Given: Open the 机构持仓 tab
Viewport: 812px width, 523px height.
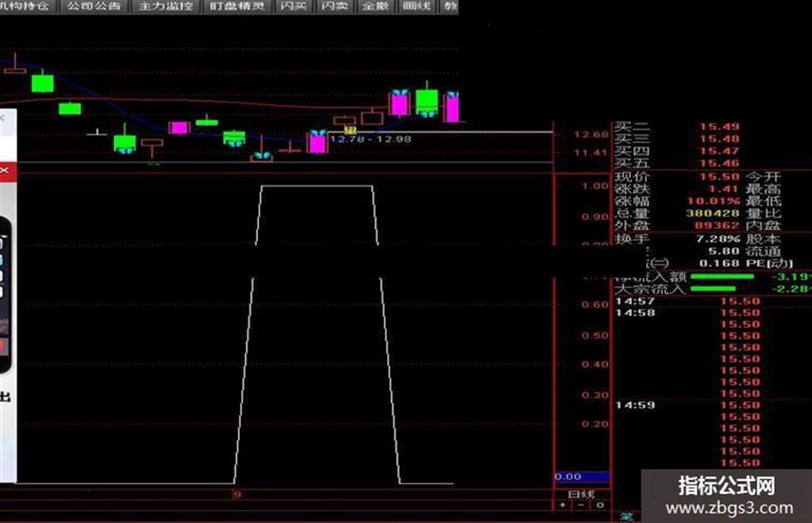Looking at the screenshot, I should [27, 6].
